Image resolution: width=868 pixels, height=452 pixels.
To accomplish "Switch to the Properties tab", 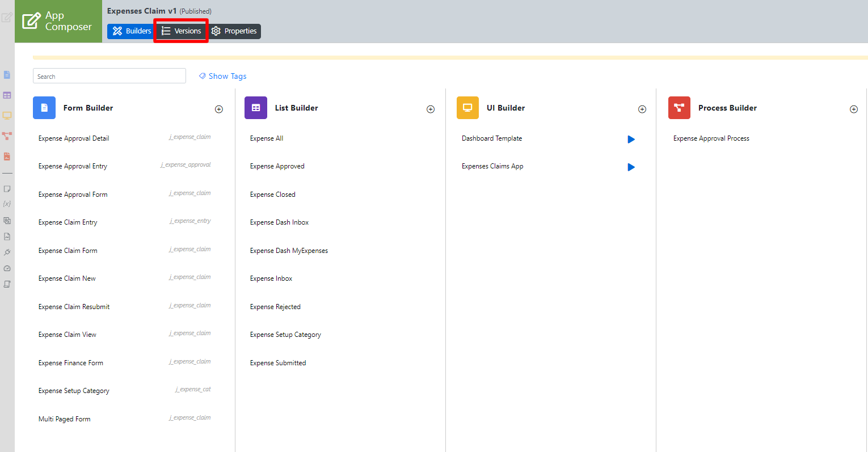I will click(x=234, y=31).
